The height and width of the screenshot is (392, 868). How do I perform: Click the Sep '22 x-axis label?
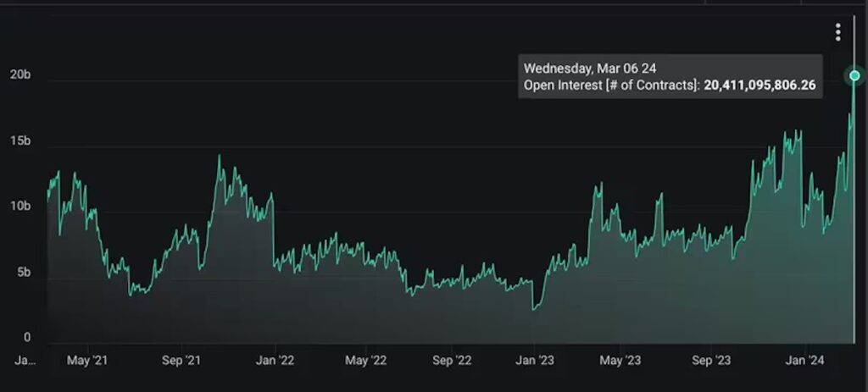point(452,361)
